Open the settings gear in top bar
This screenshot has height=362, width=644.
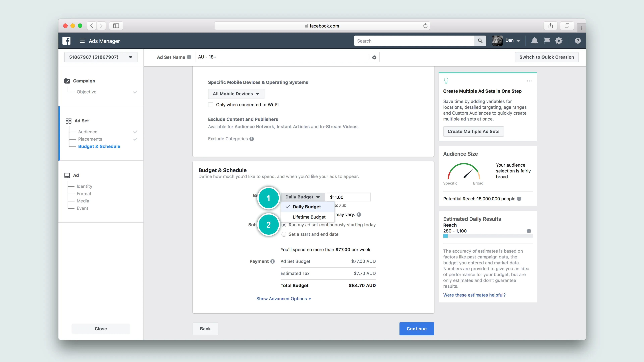559,41
